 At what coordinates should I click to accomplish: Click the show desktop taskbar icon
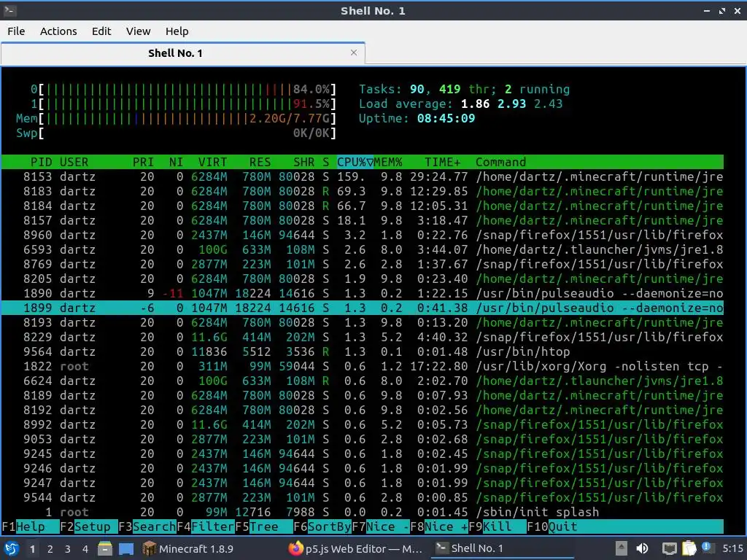[126, 548]
